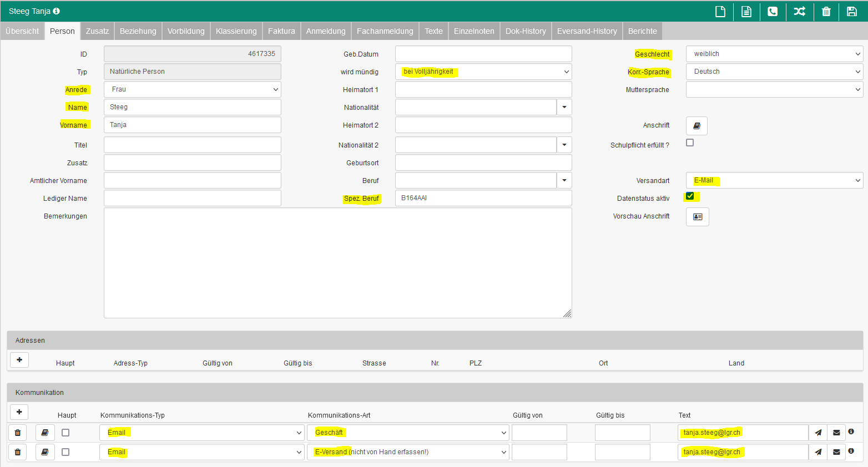This screenshot has height=467, width=868.
Task: Click the Geb.Datum input field
Action: [x=483, y=54]
